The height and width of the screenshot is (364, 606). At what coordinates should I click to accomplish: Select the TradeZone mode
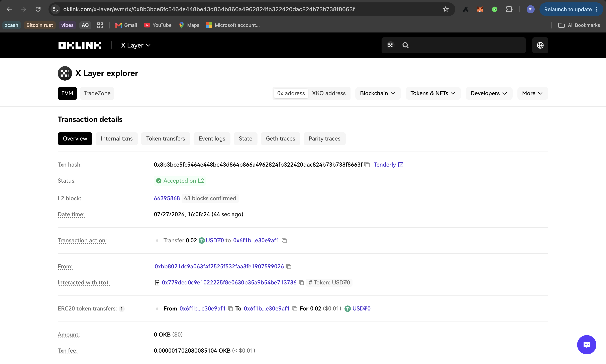tap(97, 93)
